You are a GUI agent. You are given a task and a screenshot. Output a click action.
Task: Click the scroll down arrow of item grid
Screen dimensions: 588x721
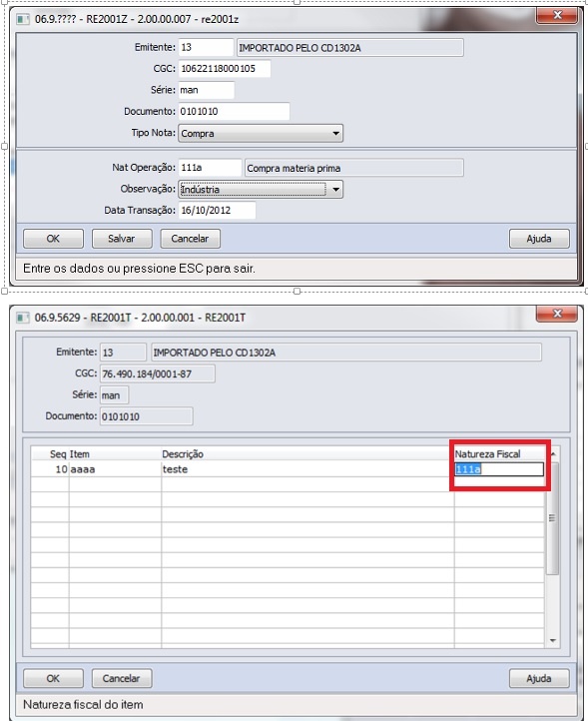point(553,640)
